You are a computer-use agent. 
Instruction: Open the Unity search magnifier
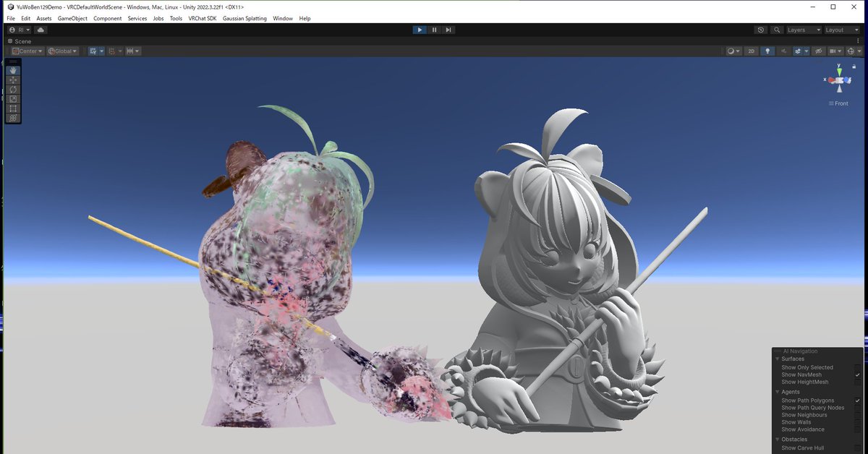[x=777, y=30]
